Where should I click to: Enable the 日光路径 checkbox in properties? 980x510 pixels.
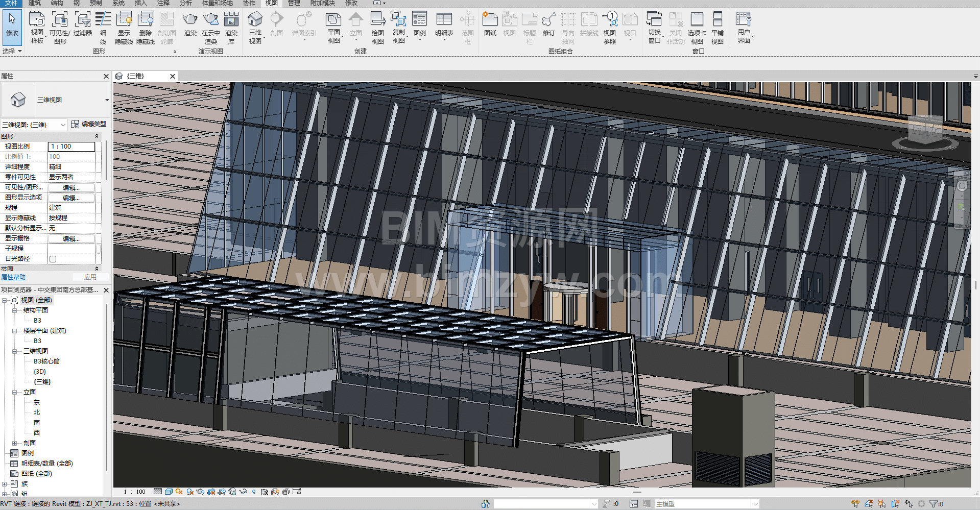[x=53, y=259]
